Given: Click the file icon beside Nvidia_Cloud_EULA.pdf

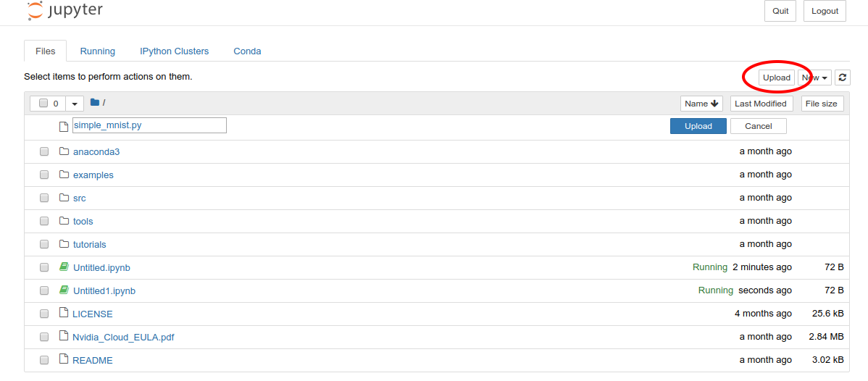Looking at the screenshot, I should [64, 336].
